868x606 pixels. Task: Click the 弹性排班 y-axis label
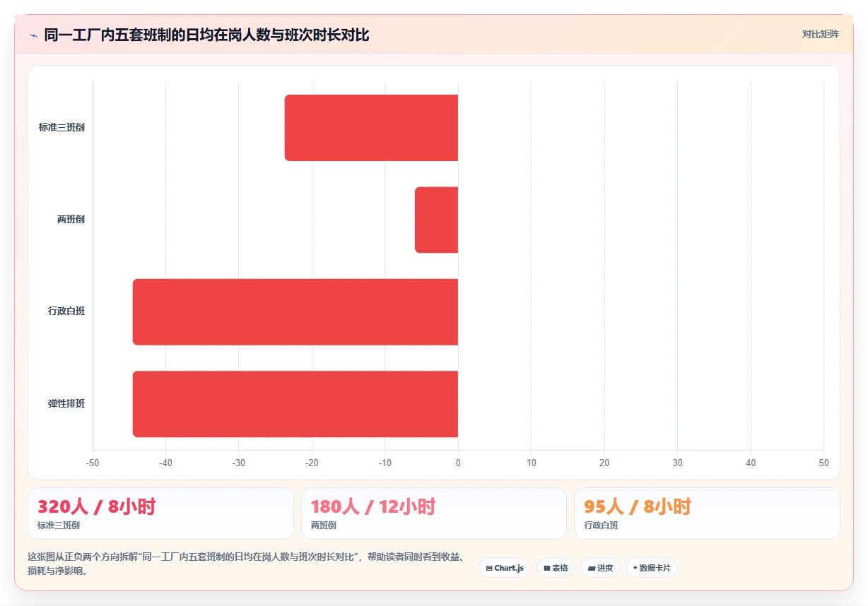tap(66, 404)
